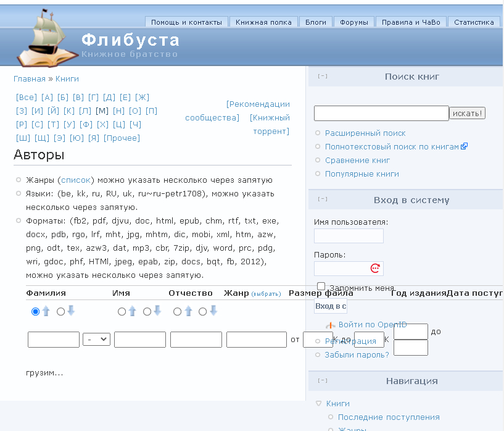Focus the book search text field
Image resolution: width=504 pixels, height=431 pixels.
pos(381,113)
